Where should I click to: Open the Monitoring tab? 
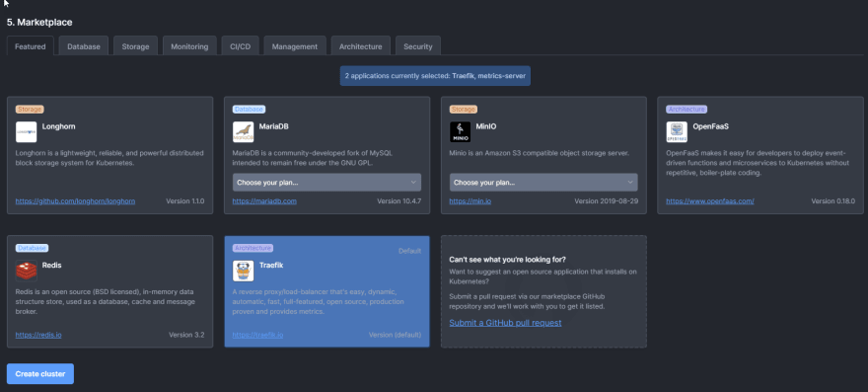tap(189, 46)
